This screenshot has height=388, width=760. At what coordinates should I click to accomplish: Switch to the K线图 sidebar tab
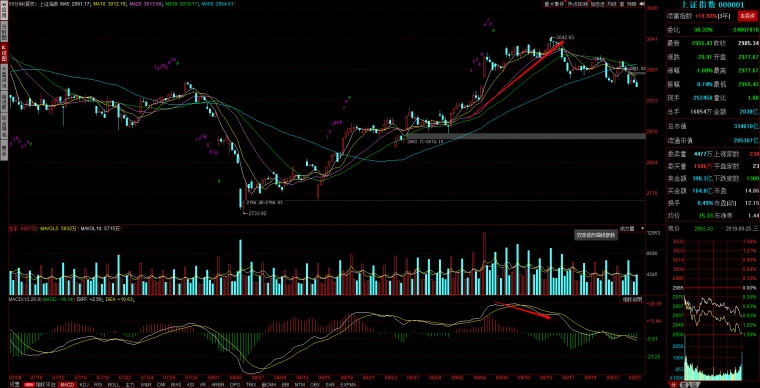click(x=3, y=53)
